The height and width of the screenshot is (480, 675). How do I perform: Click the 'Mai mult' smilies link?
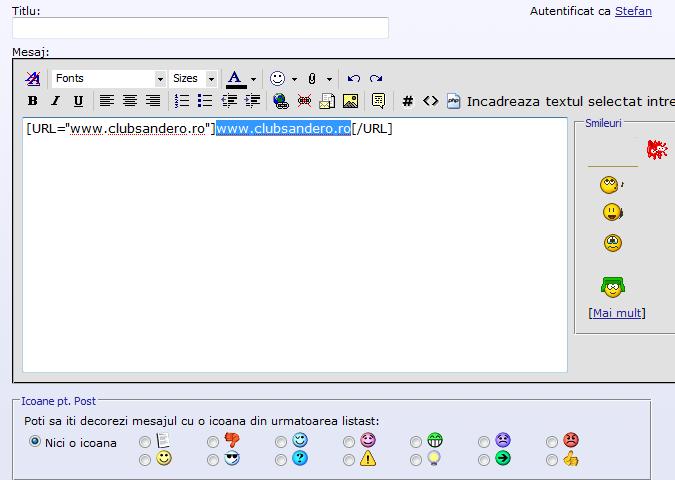point(617,313)
